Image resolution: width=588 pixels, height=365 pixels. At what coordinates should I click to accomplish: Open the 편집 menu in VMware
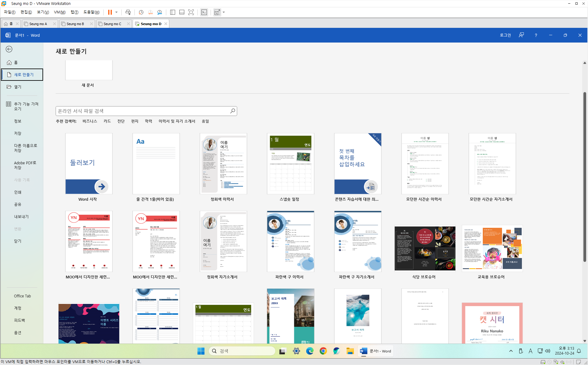[26, 12]
